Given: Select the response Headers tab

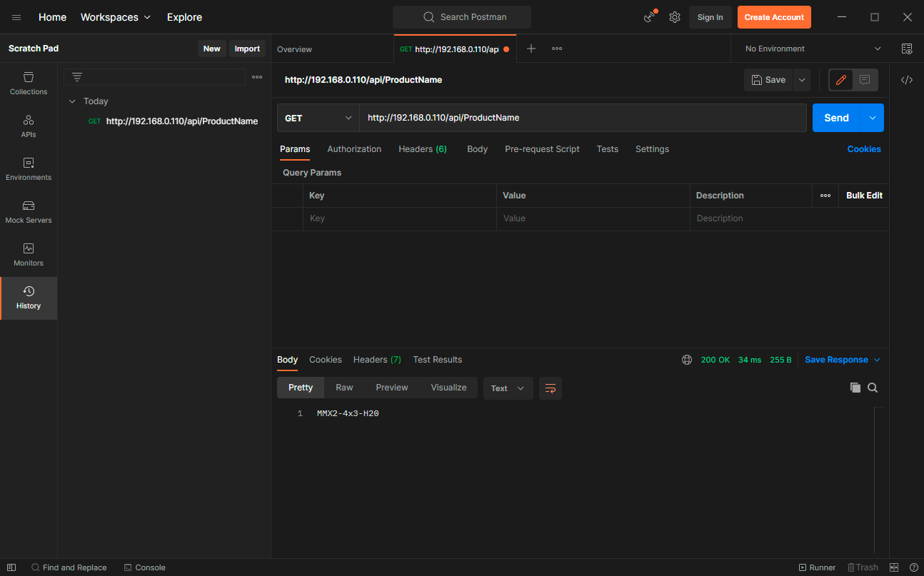Looking at the screenshot, I should (x=376, y=360).
